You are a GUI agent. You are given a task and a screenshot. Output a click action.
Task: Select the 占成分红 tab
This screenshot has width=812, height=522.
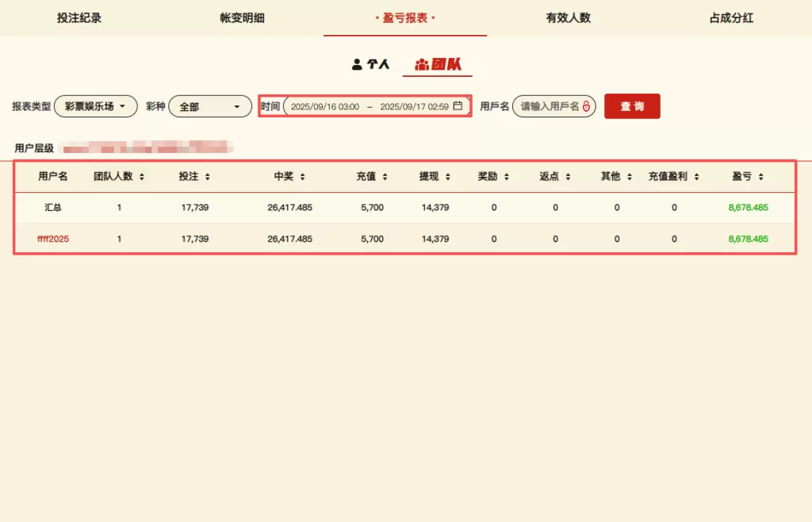731,17
